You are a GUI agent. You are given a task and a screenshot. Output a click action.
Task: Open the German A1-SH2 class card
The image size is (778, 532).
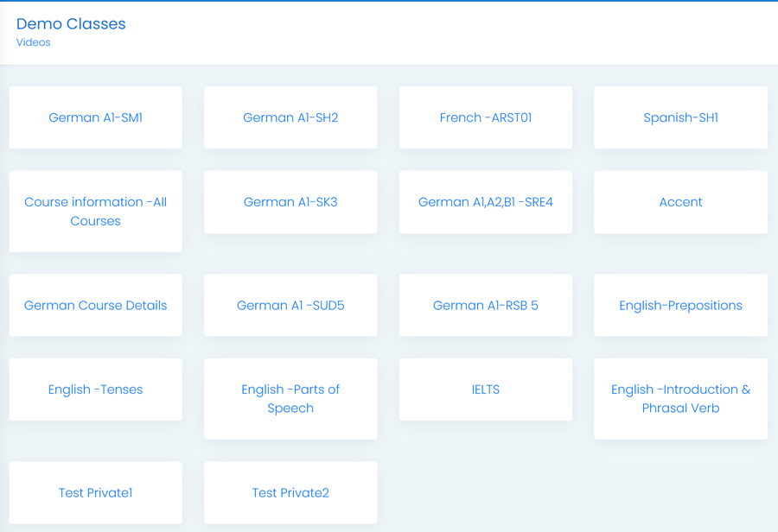[290, 117]
